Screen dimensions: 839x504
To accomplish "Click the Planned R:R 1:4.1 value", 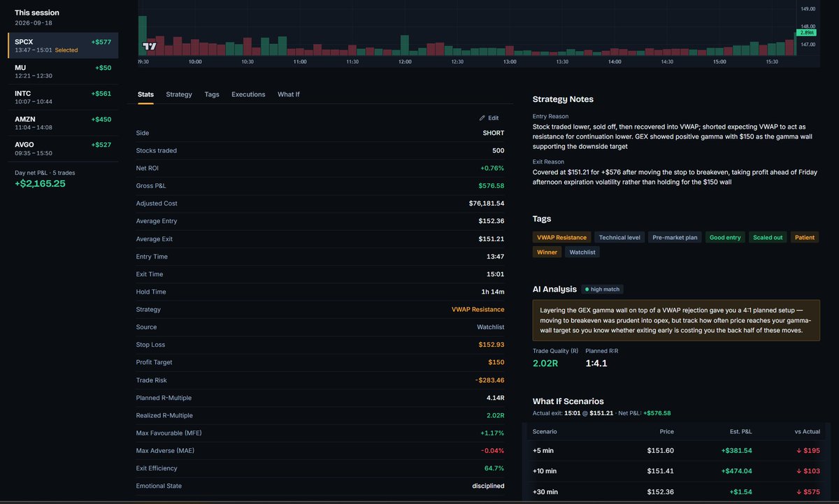I will pos(597,363).
